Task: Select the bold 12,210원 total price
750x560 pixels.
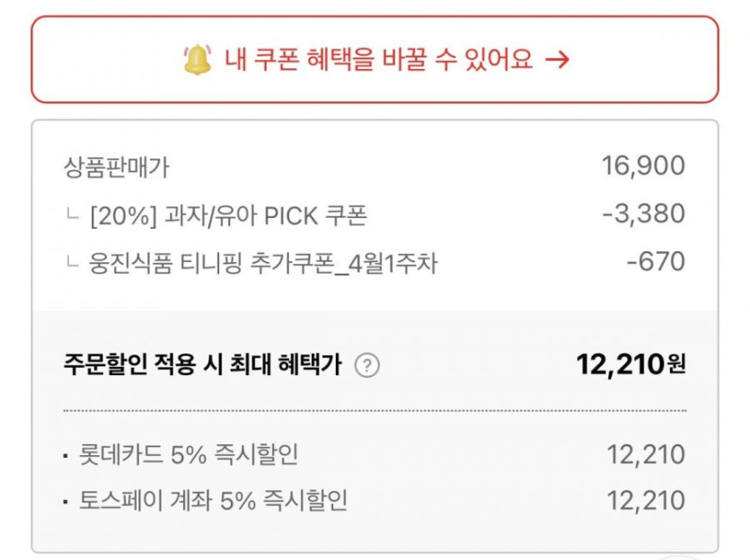Action: pyautogui.click(x=630, y=364)
